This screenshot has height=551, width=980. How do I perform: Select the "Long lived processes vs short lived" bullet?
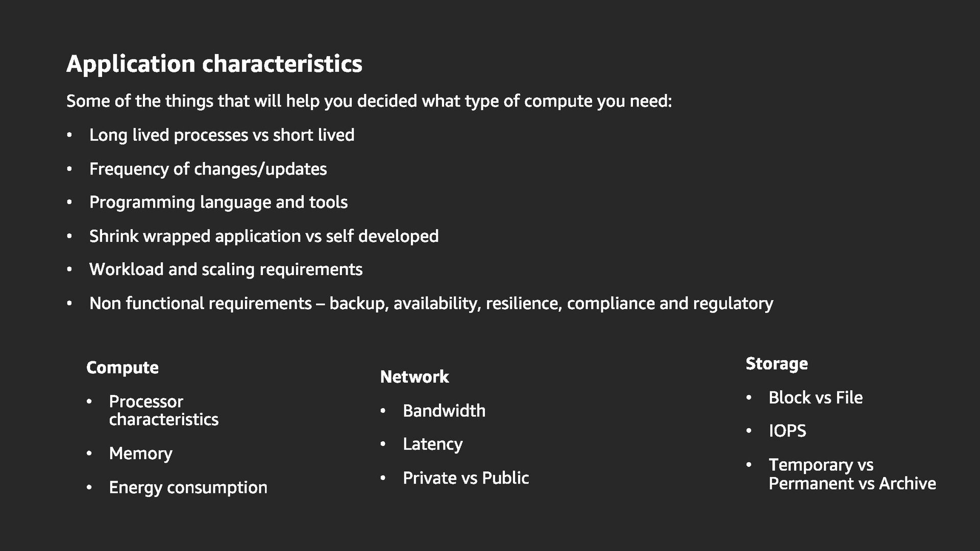pos(222,135)
